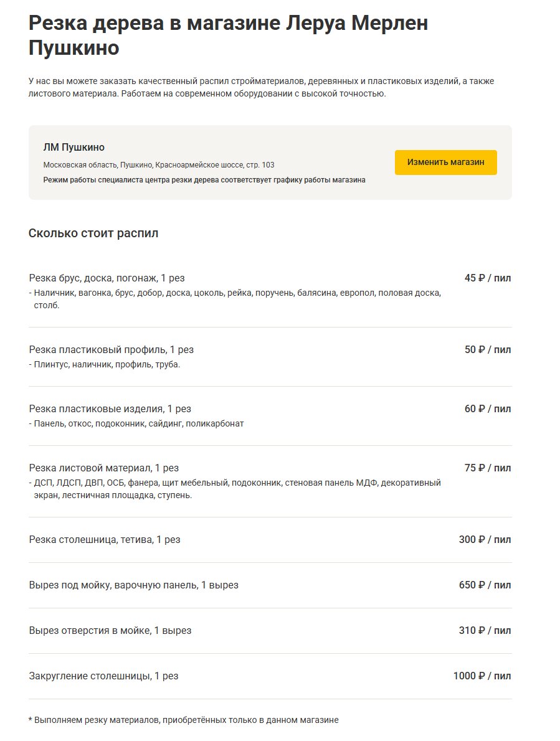This screenshot has width=560, height=741.
Task: Select the "Закругление столешницы" row
Action: [x=103, y=676]
